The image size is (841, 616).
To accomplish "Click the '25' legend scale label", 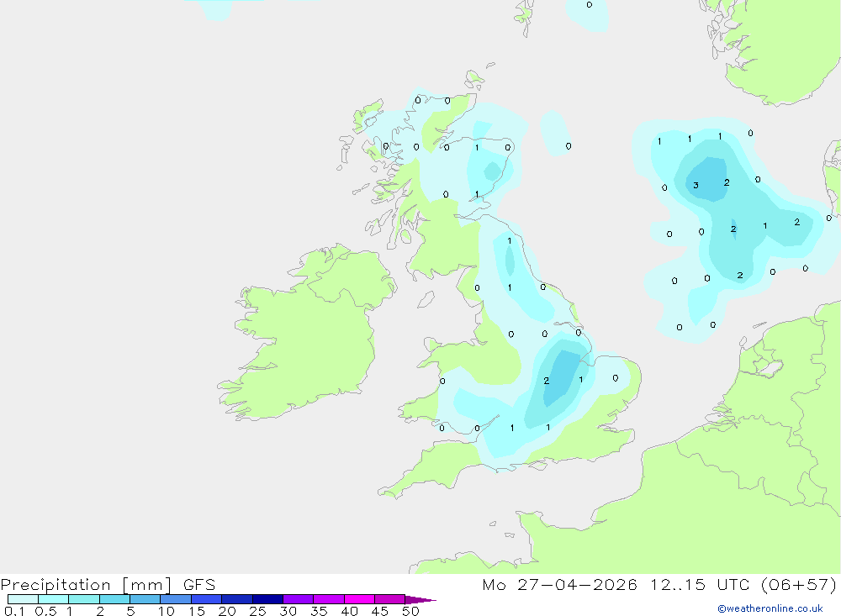I will click(257, 611).
